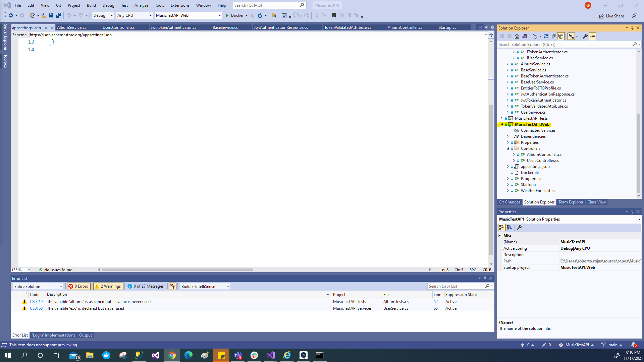
Task: Switch to the Git Changes tab
Action: tap(509, 202)
